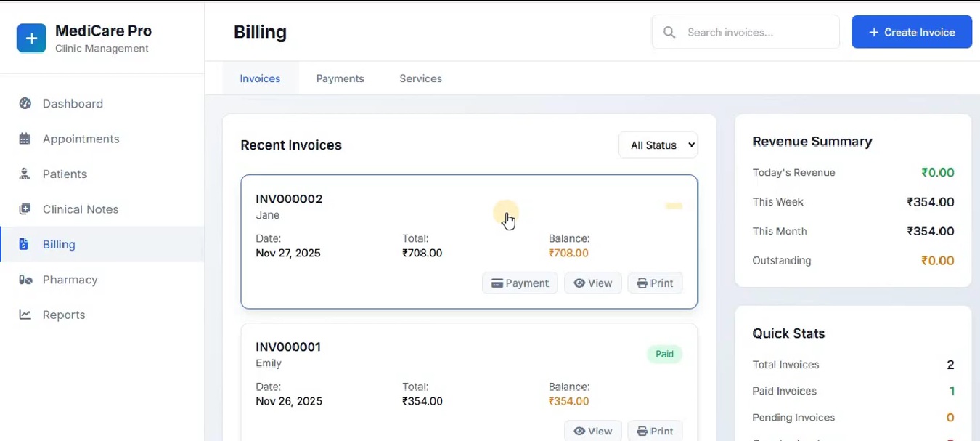This screenshot has height=441, width=980.
Task: Click the Paid status badge on INV000001
Action: pyautogui.click(x=664, y=355)
